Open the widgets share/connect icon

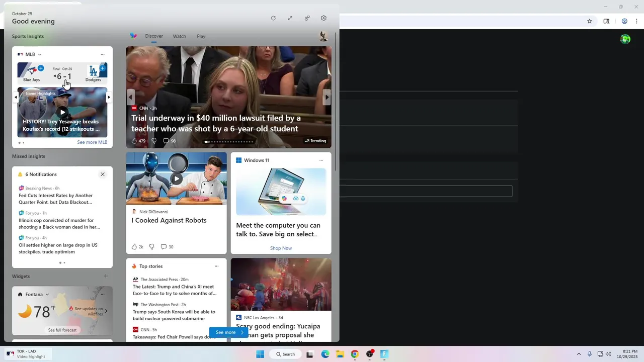tap(307, 18)
